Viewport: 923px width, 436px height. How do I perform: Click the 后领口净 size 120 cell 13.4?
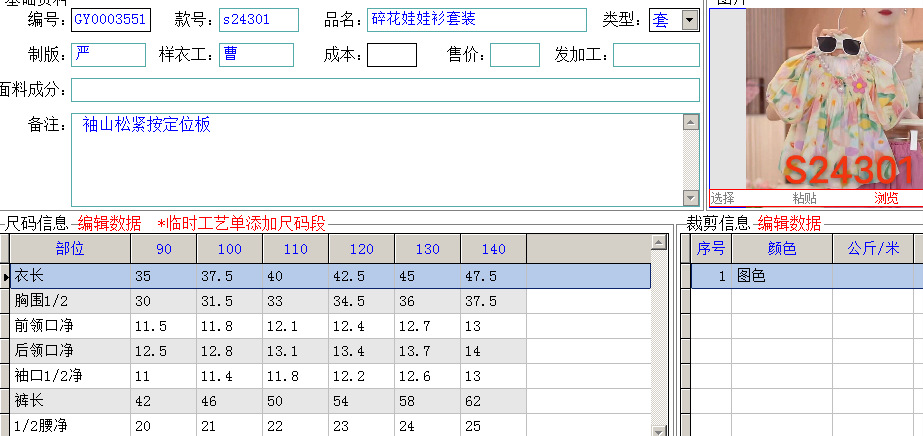pyautogui.click(x=361, y=351)
